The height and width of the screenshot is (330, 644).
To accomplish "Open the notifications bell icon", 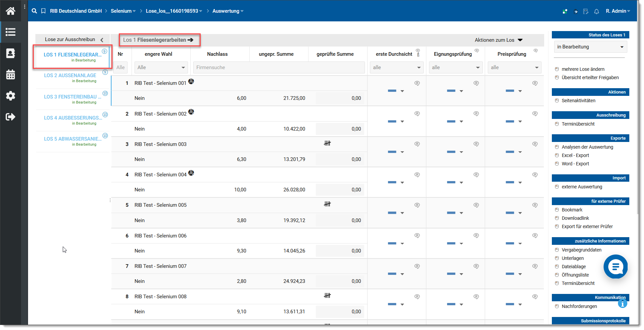I will click(597, 11).
